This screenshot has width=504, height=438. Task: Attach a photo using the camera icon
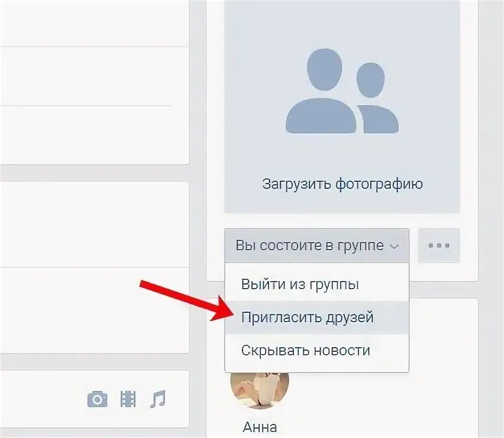[x=97, y=399]
